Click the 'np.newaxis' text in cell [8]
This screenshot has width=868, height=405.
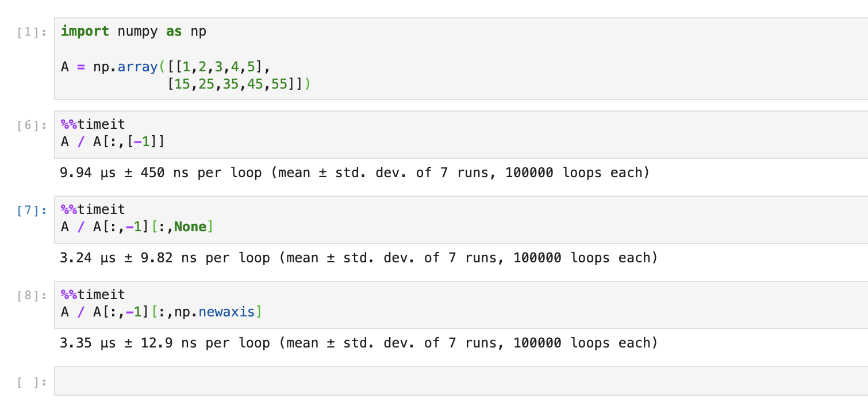[215, 312]
